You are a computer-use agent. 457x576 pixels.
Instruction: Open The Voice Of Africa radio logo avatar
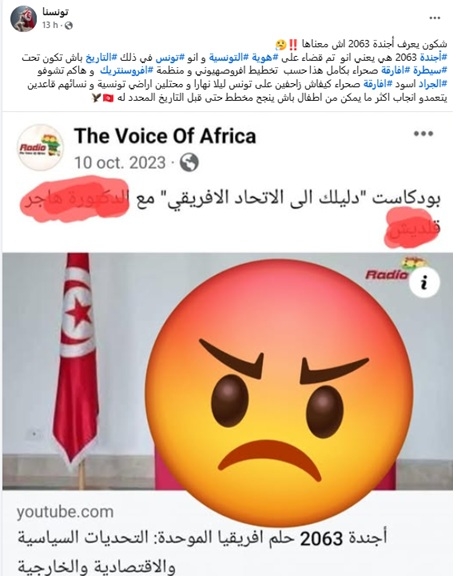tap(40, 148)
